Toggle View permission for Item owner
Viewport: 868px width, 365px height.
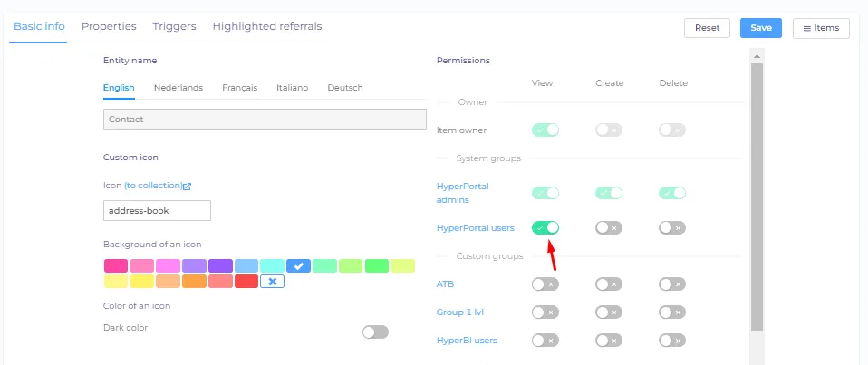point(545,130)
